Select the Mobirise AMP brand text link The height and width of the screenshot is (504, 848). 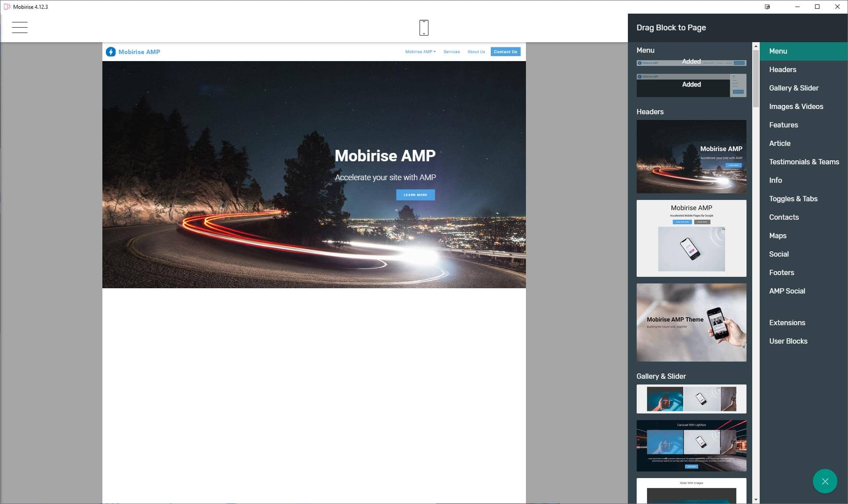139,52
